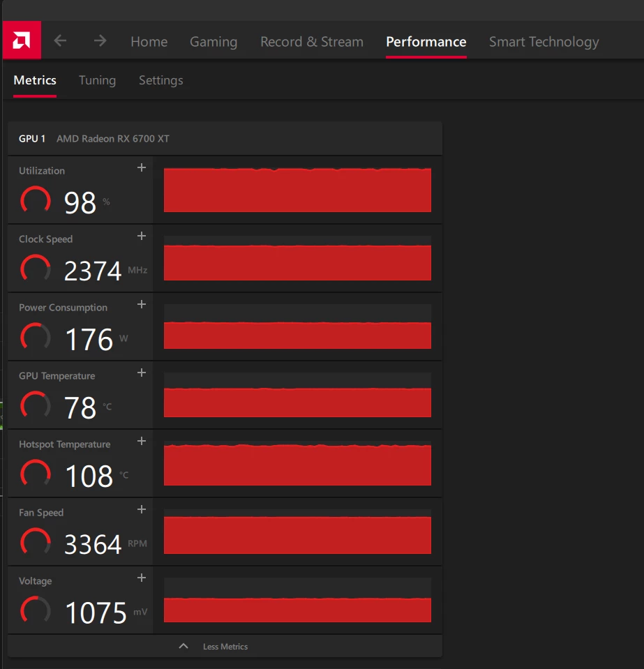Select the Metrics sub-tab

tap(35, 80)
